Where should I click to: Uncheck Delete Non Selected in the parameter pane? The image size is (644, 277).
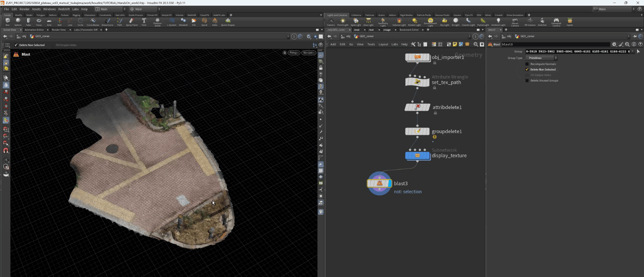pos(527,69)
